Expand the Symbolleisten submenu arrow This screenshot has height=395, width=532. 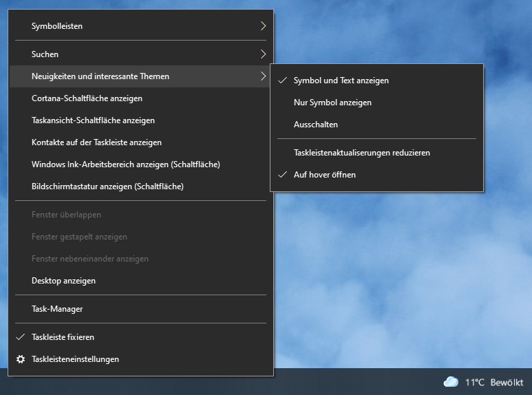click(x=263, y=26)
